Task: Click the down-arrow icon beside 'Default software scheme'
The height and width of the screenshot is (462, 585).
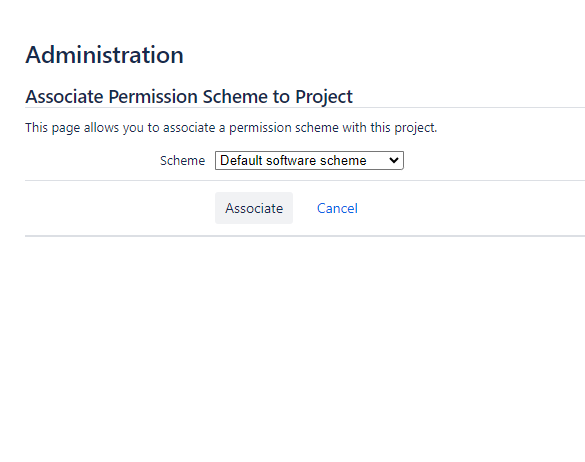Action: 394,160
